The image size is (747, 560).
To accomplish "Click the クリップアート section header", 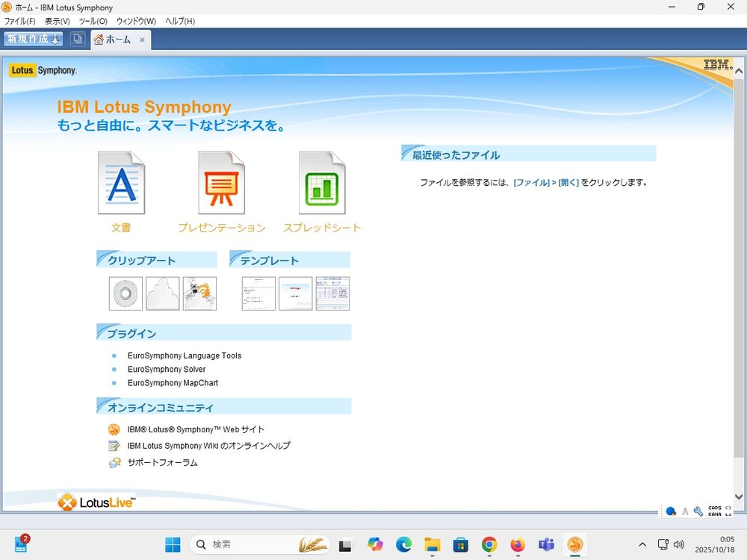I will (157, 260).
